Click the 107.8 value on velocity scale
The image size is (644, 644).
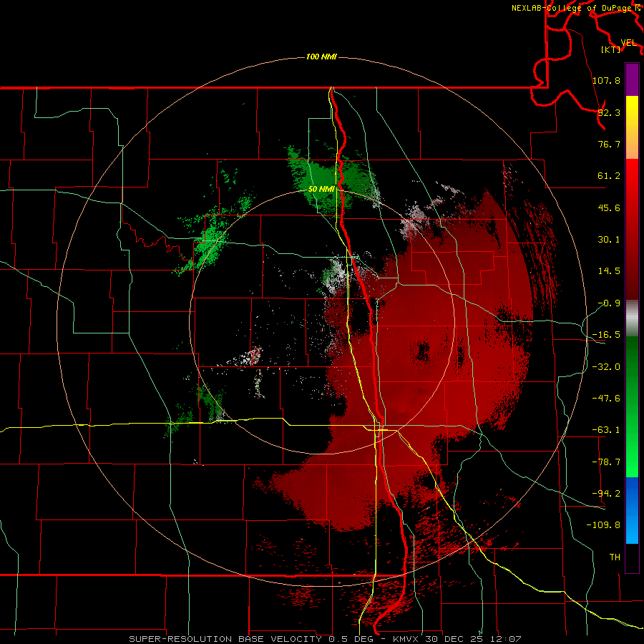606,80
